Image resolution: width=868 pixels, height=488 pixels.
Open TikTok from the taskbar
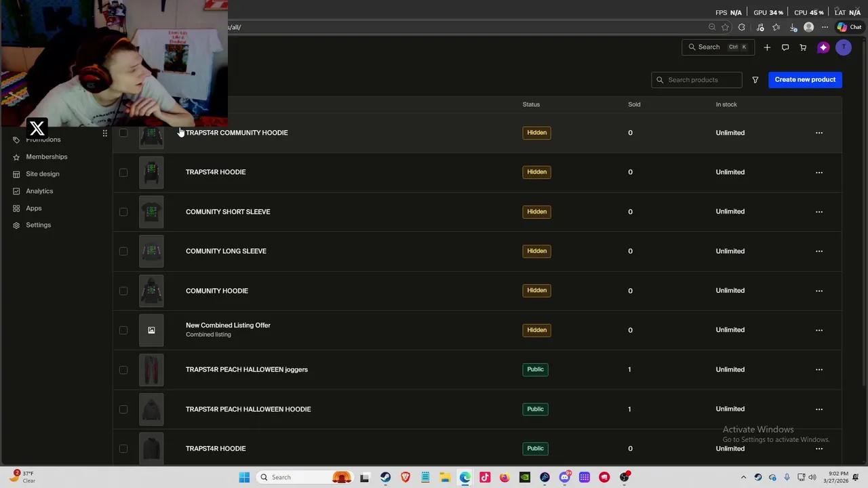point(485,477)
